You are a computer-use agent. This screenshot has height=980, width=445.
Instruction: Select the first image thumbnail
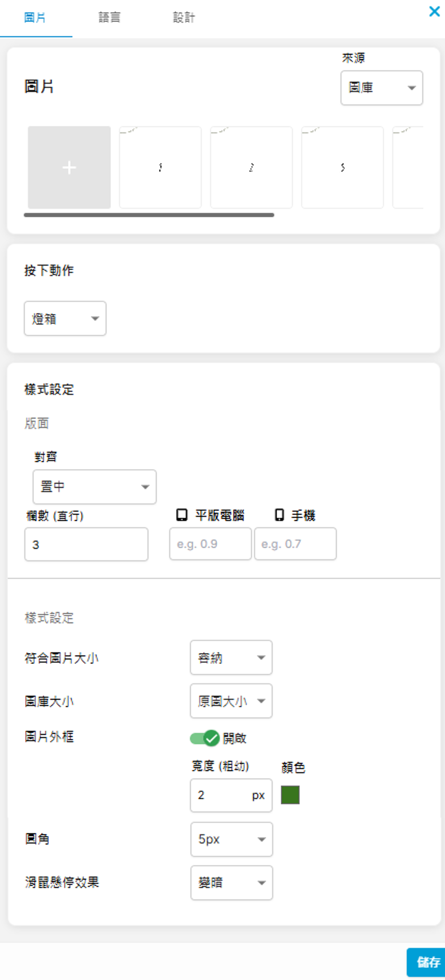tap(160, 167)
